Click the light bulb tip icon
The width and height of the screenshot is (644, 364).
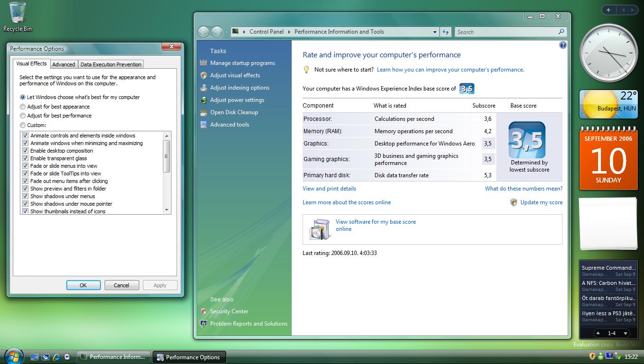(306, 70)
